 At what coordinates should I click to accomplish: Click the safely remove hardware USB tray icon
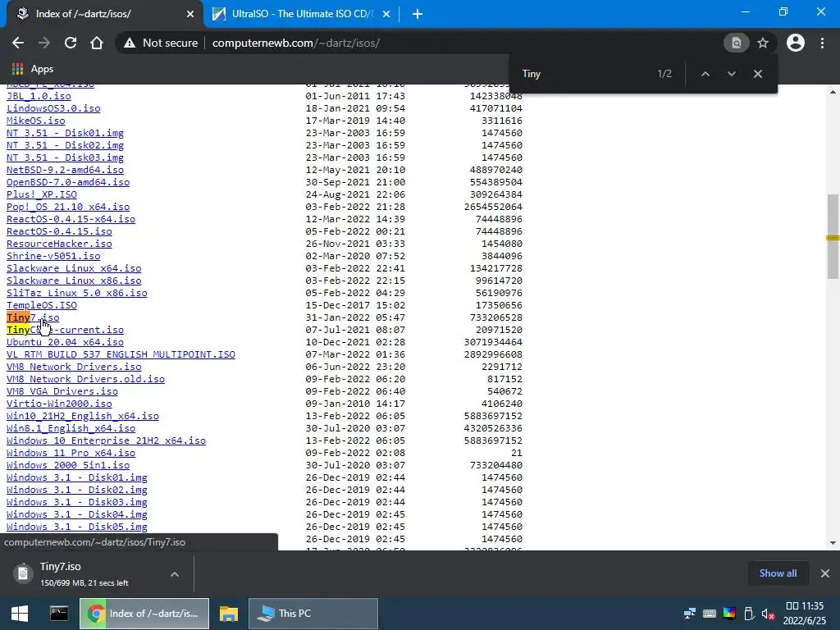coord(749,614)
